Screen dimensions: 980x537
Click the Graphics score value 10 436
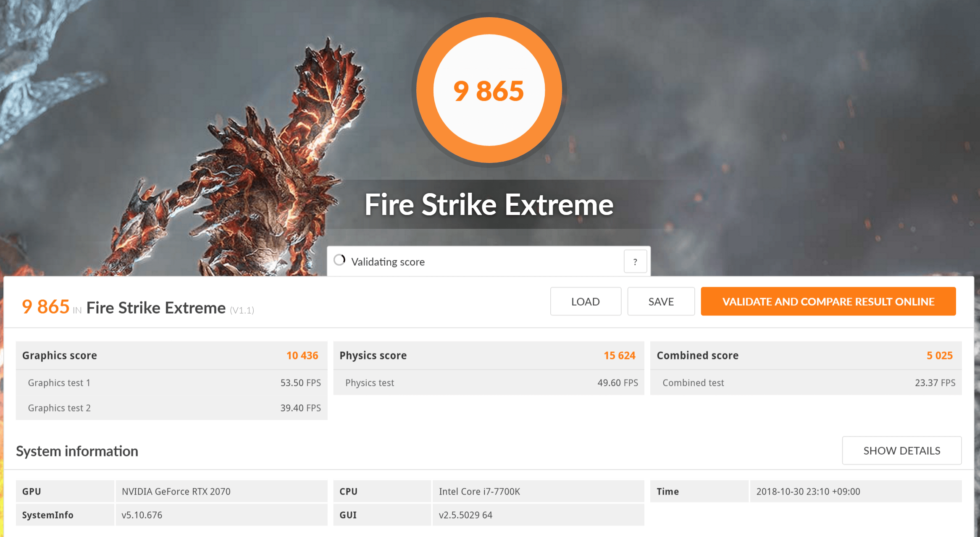point(302,356)
